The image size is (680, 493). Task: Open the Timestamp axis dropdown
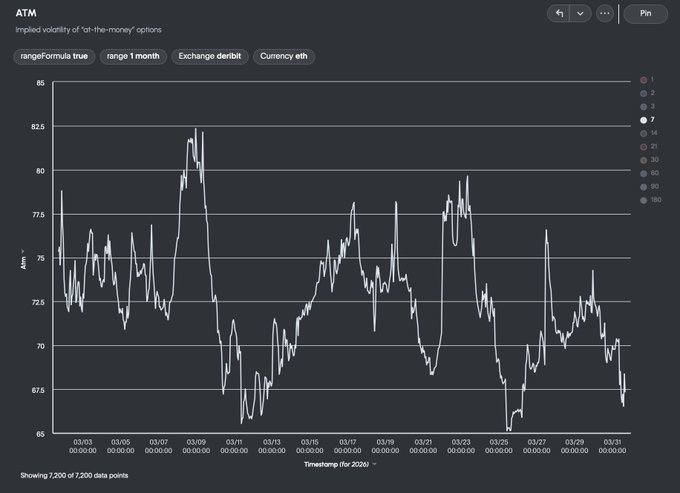(374, 465)
